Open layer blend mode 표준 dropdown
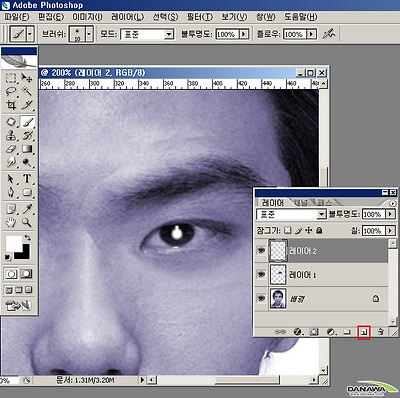Screen dimensions: 400x398 291,214
